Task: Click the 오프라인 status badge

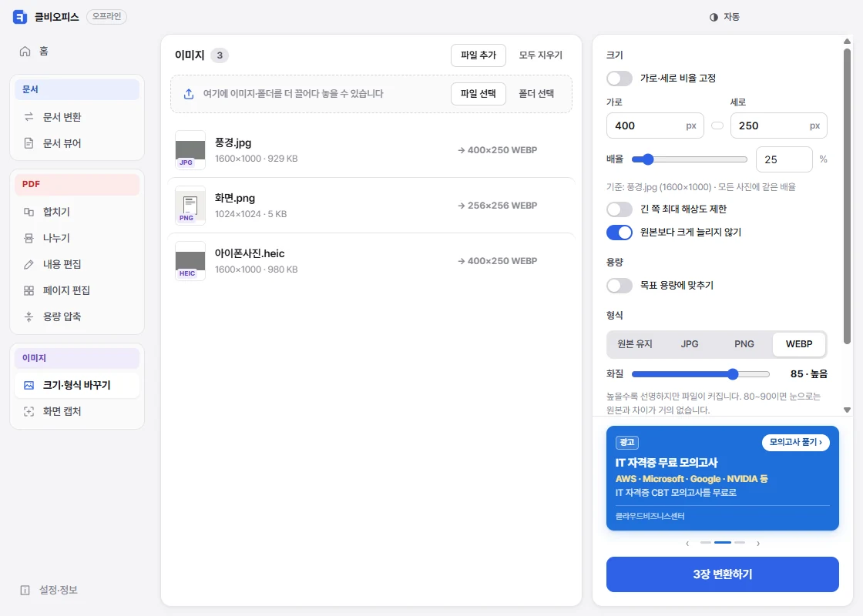Action: [x=107, y=16]
